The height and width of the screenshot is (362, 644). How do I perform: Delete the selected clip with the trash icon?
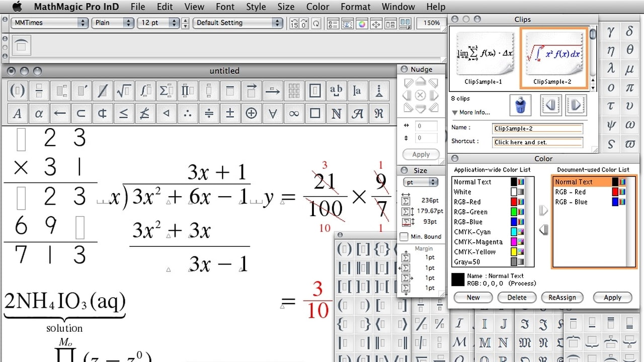click(520, 105)
